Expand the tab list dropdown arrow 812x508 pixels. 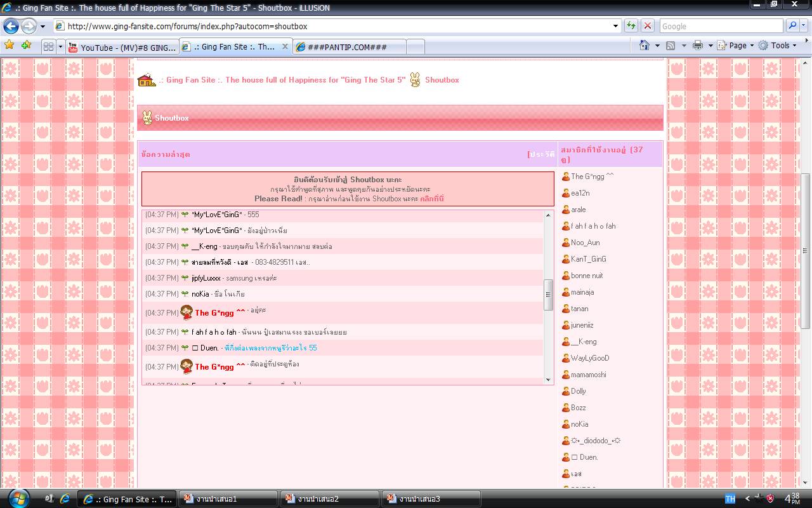[60, 46]
